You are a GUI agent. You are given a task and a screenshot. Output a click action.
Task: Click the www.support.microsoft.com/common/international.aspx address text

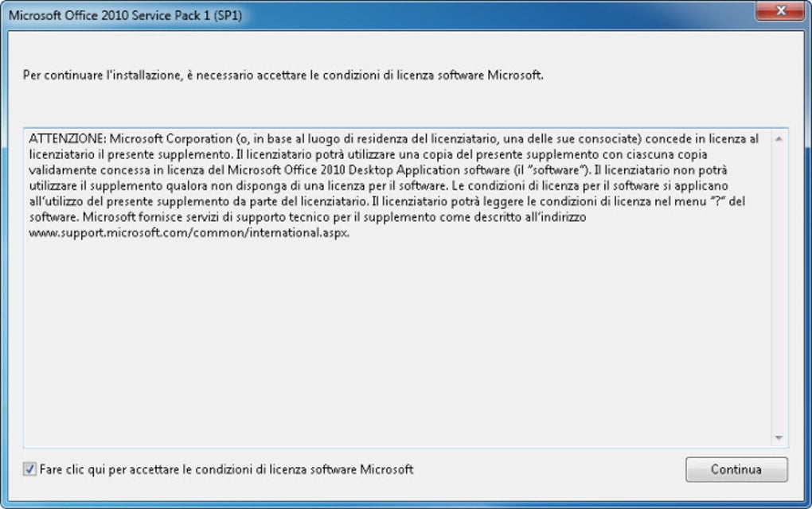tap(189, 233)
